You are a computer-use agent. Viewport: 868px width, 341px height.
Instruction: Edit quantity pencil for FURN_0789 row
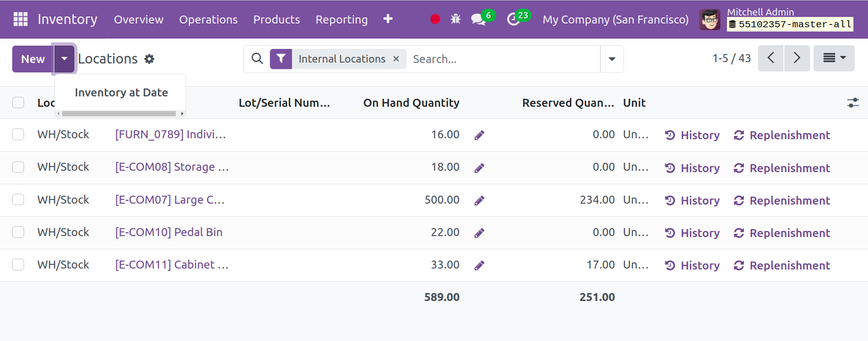[479, 135]
